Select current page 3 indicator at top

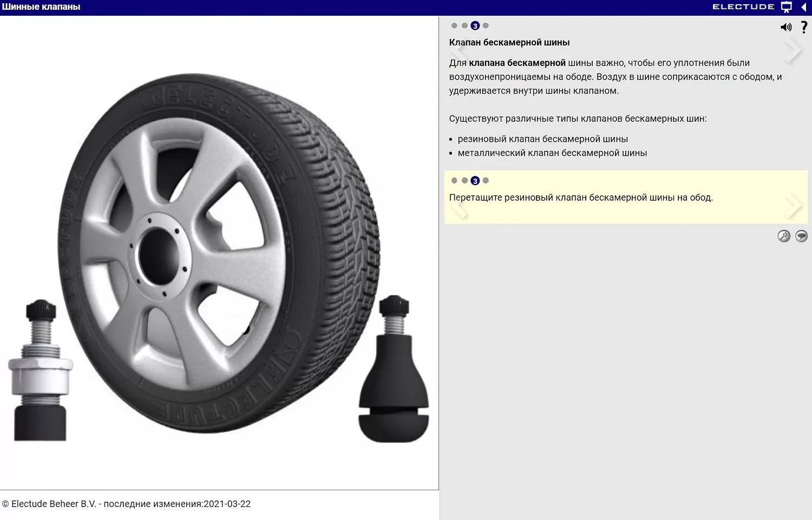point(475,25)
